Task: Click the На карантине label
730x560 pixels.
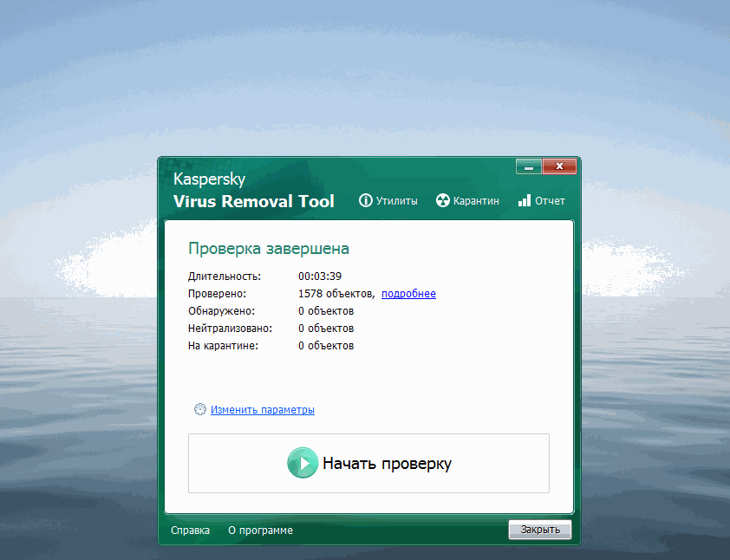Action: pyautogui.click(x=223, y=346)
